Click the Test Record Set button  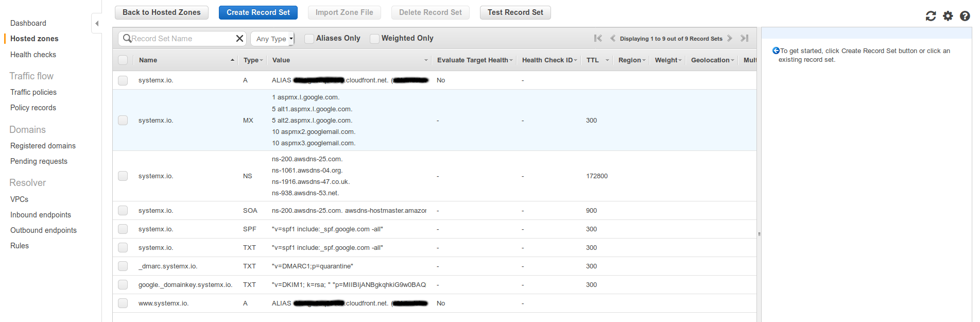(x=515, y=12)
